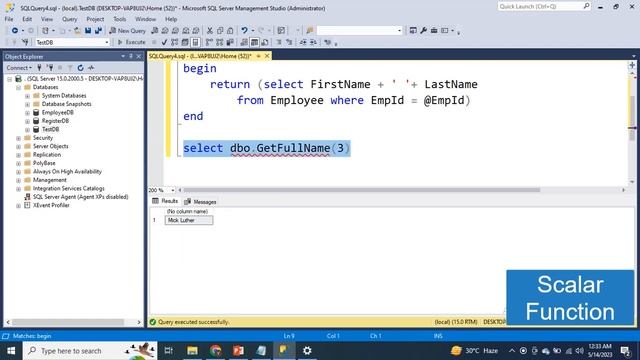Toggle Include Actual Execution Plan
The image size is (640, 360).
pos(209,42)
